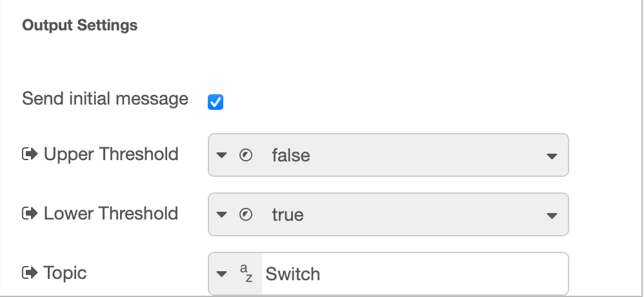Click the Lower Threshold label text
This screenshot has width=644, height=297.
pyautogui.click(x=111, y=214)
